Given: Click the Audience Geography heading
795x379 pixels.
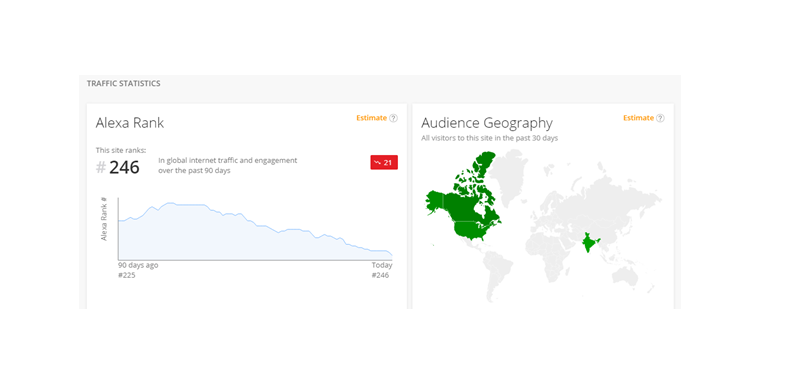Looking at the screenshot, I should 487,123.
